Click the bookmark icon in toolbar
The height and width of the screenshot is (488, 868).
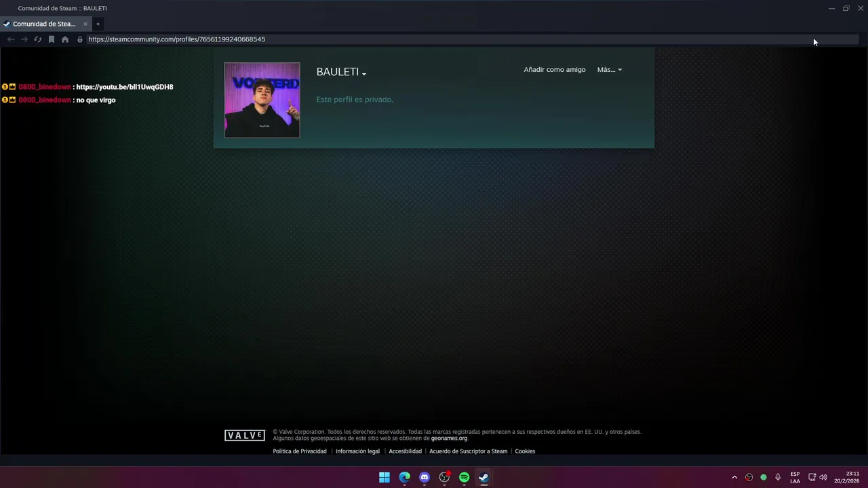(51, 39)
